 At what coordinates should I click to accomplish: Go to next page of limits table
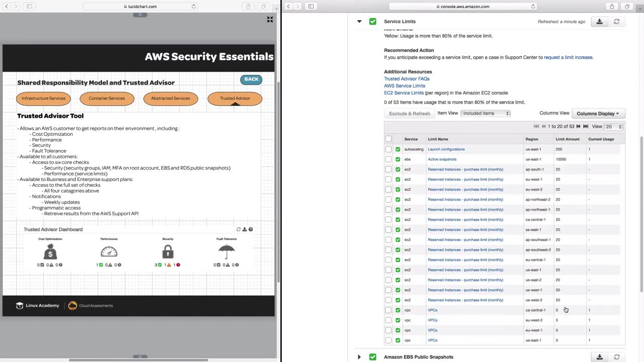click(579, 127)
